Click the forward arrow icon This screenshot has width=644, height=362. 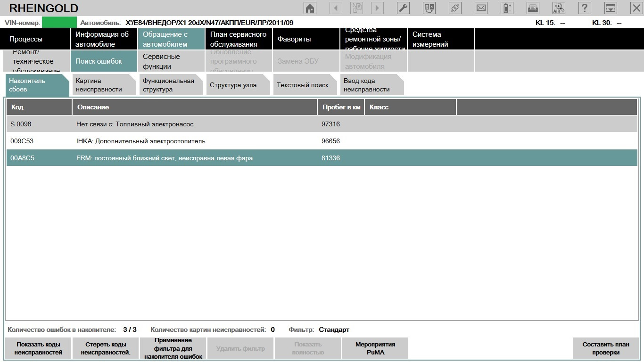377,8
